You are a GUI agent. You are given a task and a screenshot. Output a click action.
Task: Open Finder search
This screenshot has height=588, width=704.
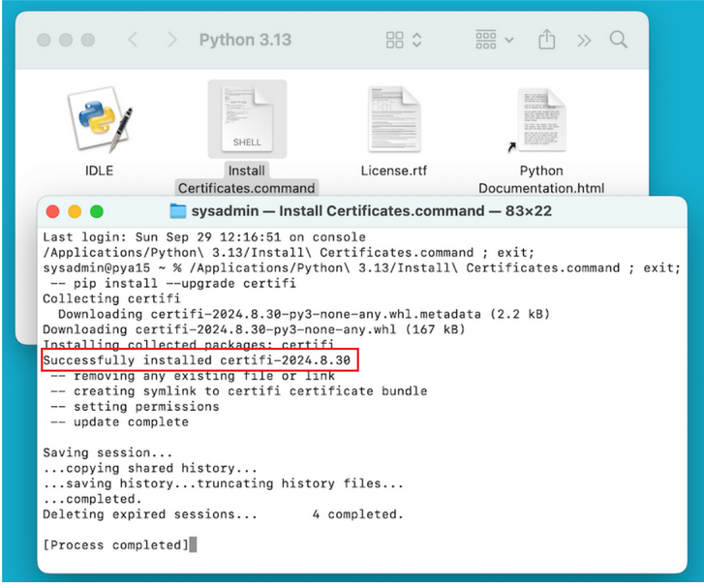point(618,40)
